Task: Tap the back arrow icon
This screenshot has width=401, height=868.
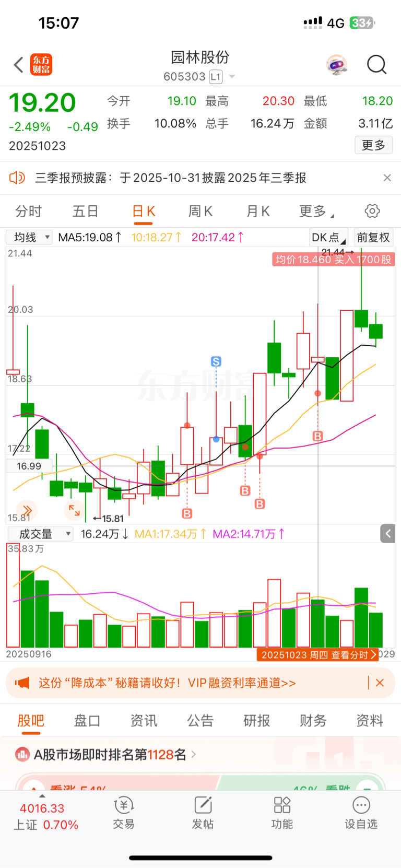Action: (x=19, y=65)
